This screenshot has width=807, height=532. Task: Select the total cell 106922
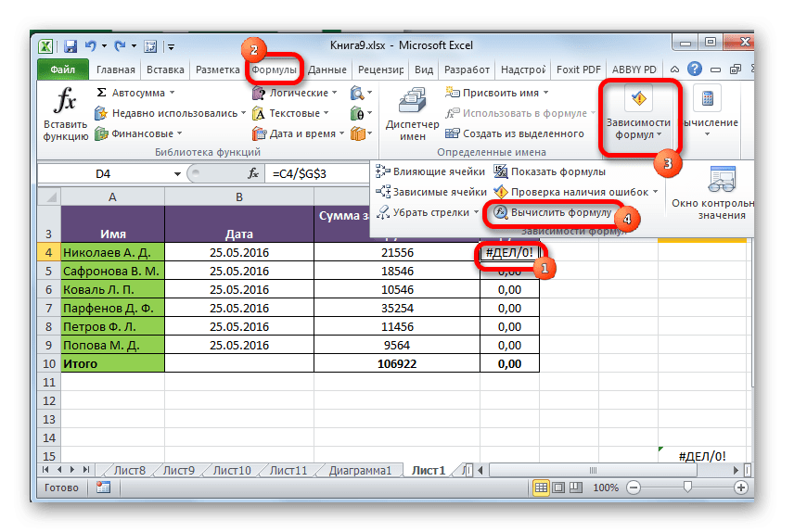pos(397,364)
